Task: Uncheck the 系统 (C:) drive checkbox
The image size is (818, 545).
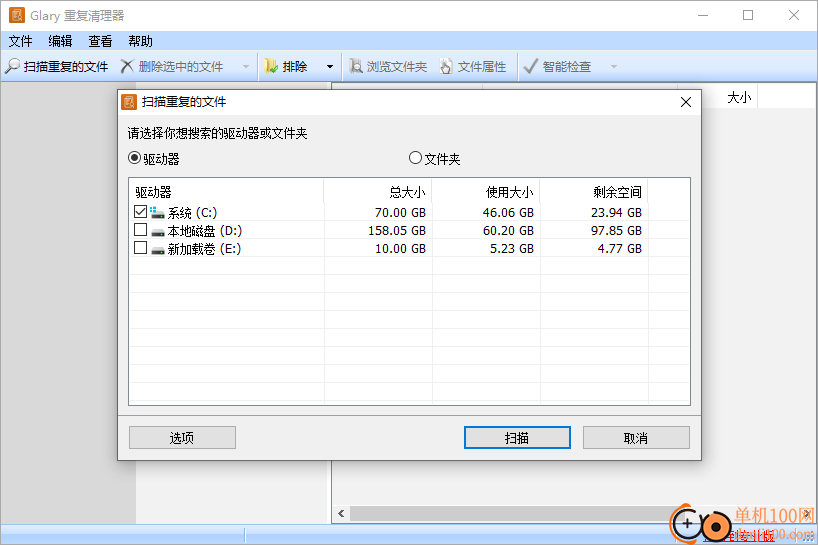Action: coord(140,212)
